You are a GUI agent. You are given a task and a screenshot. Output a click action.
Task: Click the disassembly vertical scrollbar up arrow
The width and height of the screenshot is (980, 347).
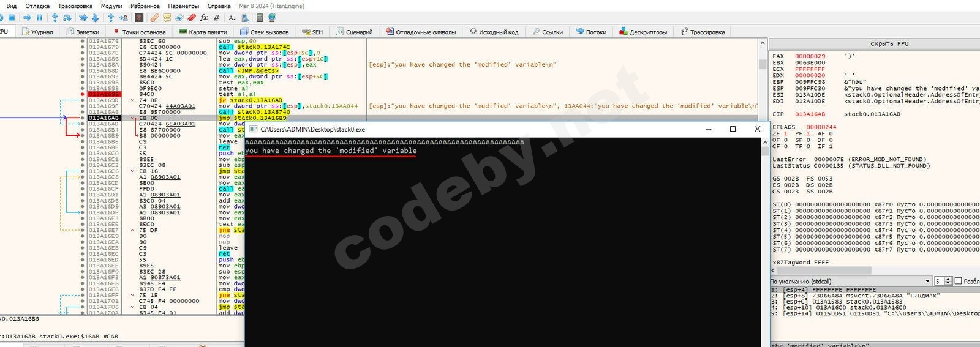763,43
